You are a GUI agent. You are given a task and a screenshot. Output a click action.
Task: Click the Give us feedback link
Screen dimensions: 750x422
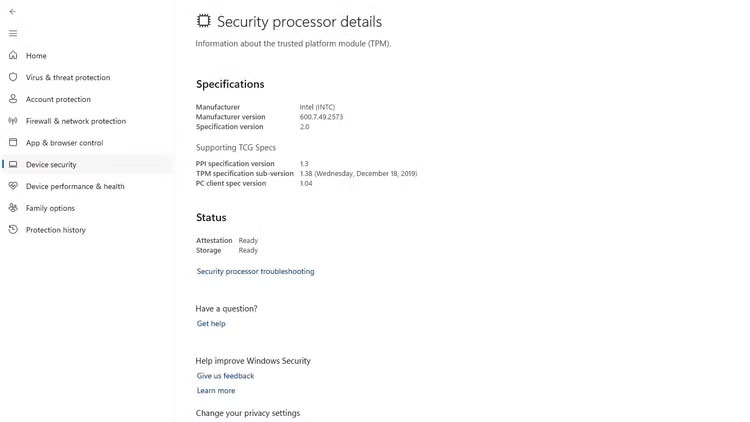point(225,376)
